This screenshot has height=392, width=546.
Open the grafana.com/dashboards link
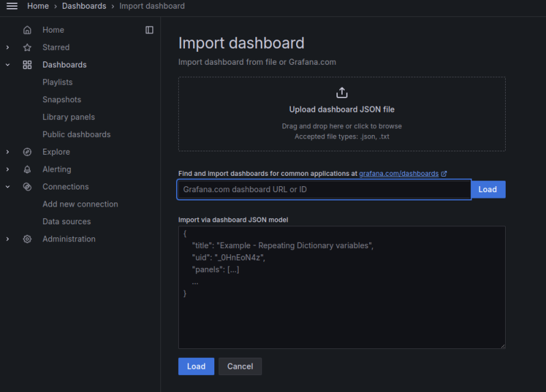[x=399, y=174]
